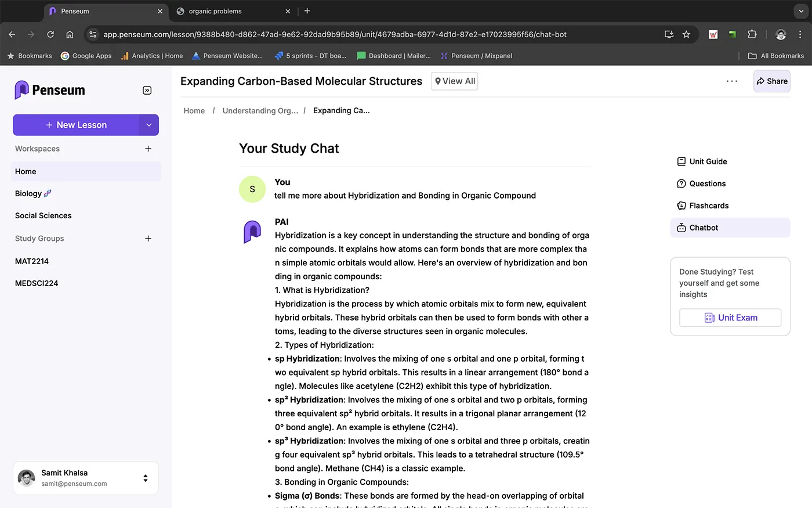The width and height of the screenshot is (812, 508).
Task: Select the Chatbot section
Action: coord(730,228)
